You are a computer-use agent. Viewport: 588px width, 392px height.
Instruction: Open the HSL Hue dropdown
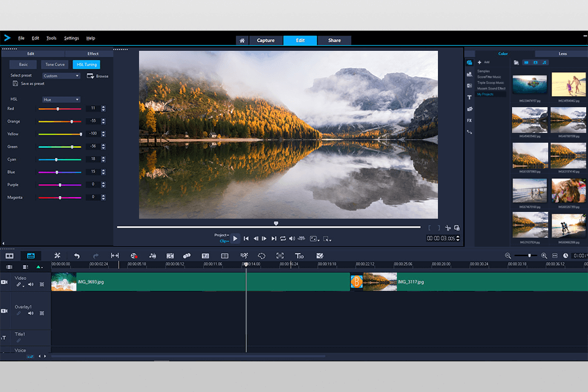61,99
